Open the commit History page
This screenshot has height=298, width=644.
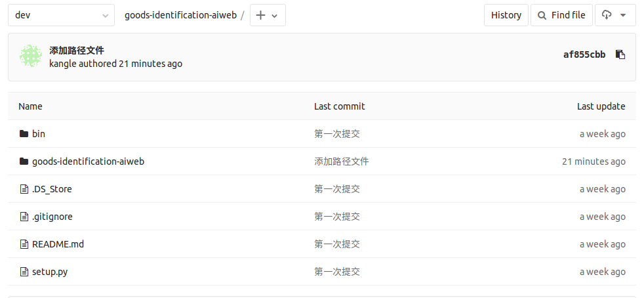coord(506,15)
